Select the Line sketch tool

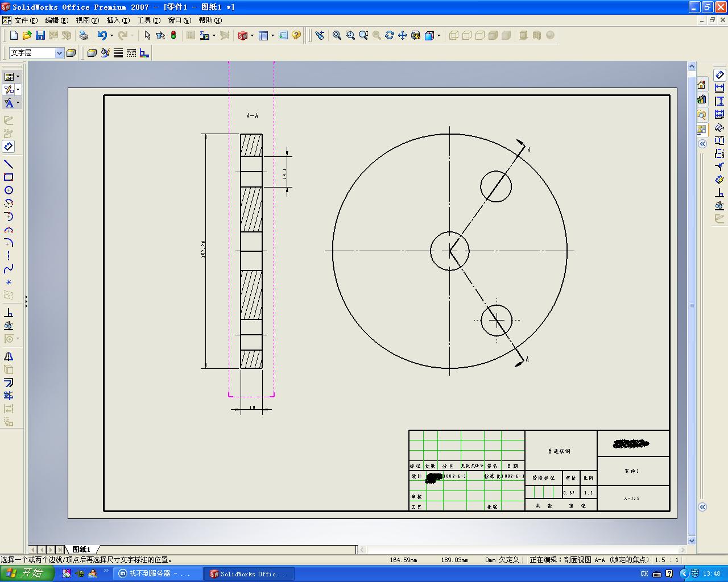[x=9, y=164]
